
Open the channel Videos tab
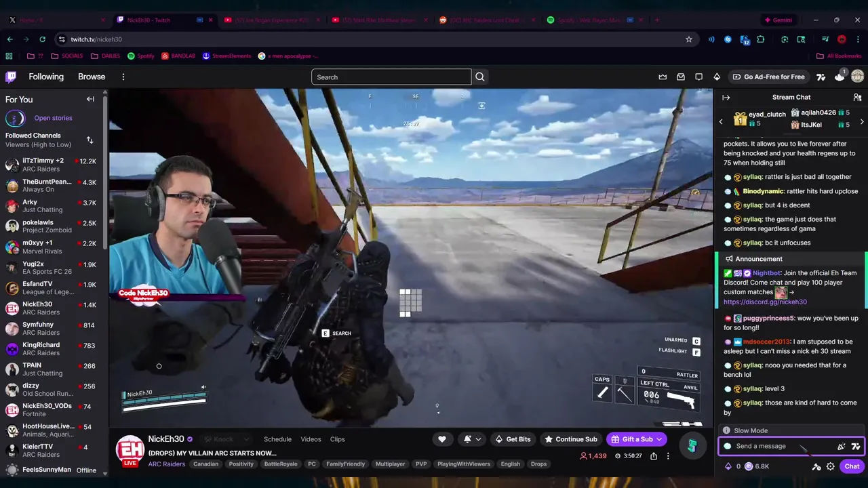pos(311,439)
